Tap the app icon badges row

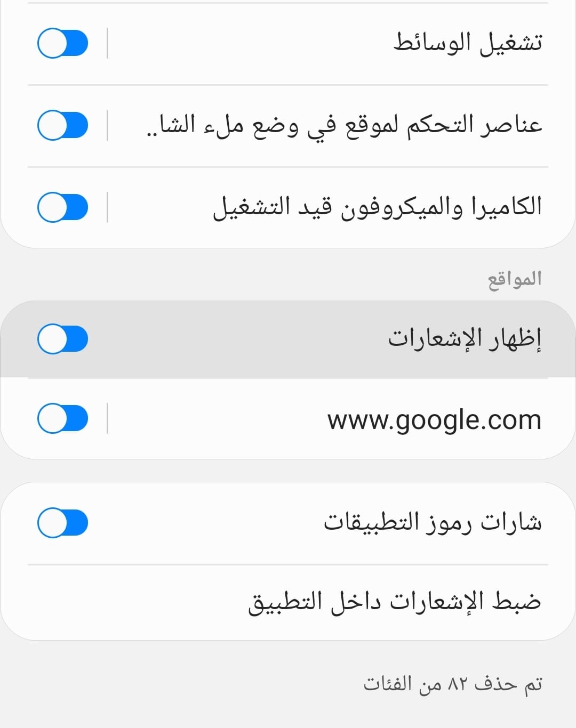[288, 522]
